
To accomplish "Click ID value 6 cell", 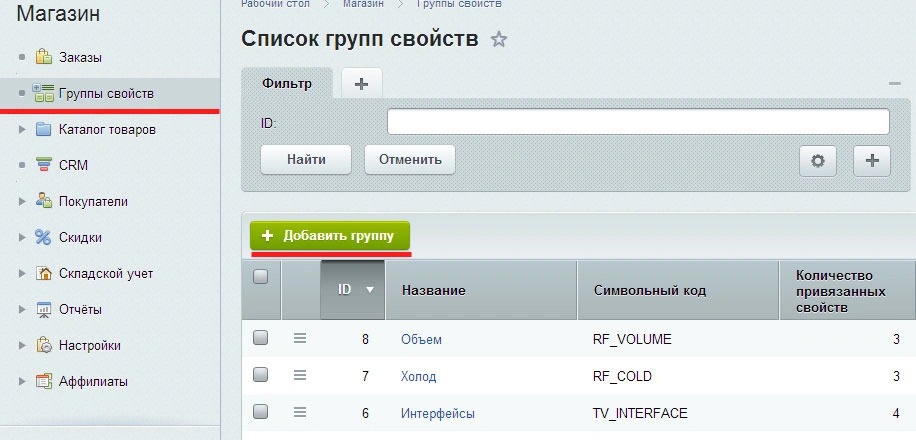I will pyautogui.click(x=365, y=414).
